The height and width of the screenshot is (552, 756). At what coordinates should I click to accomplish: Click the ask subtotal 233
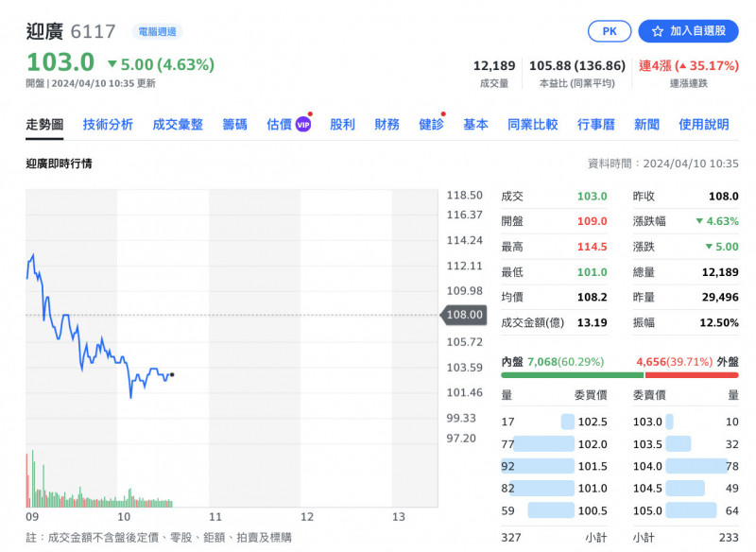(729, 538)
